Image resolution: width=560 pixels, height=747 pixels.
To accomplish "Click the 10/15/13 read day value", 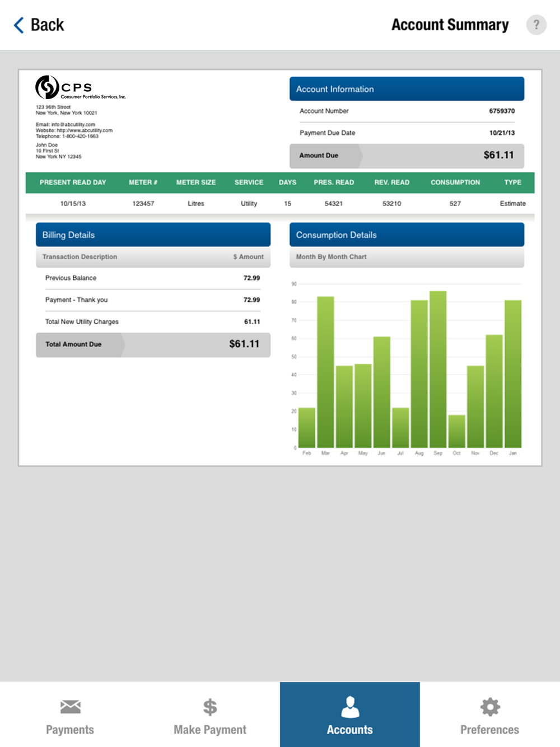I will tap(73, 204).
